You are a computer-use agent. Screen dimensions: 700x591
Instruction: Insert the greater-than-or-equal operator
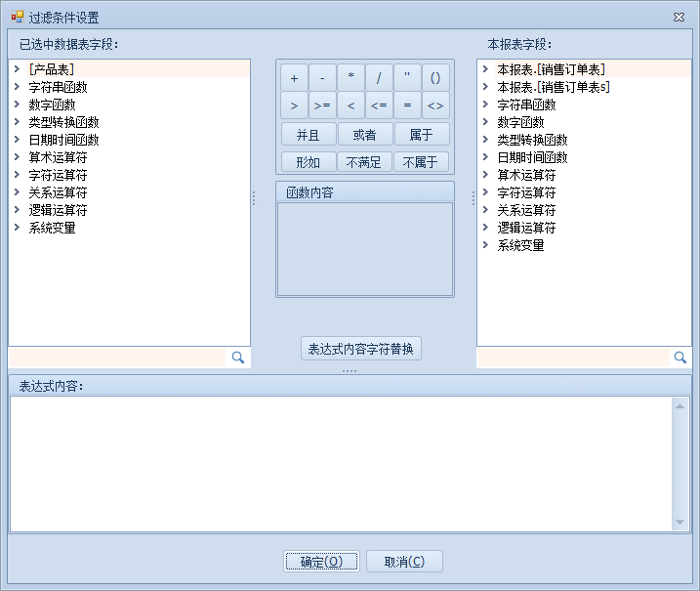(322, 105)
